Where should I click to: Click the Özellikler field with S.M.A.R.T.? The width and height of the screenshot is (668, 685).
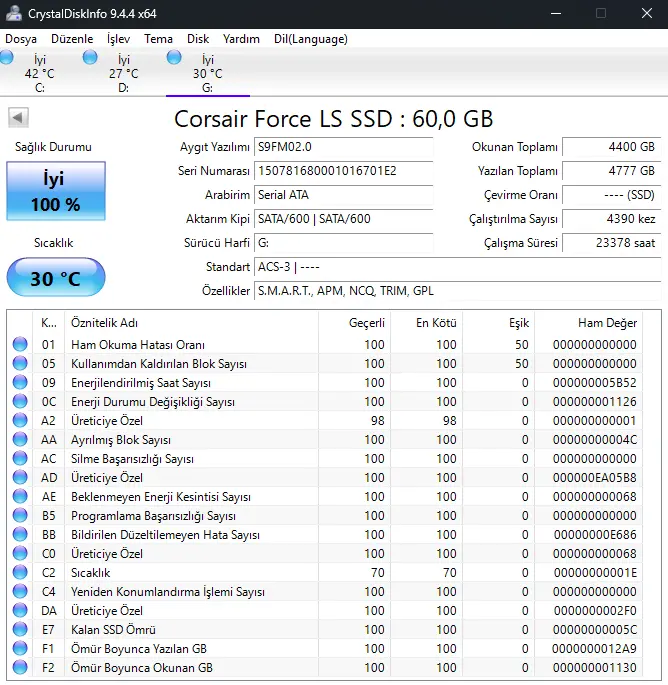click(x=457, y=291)
